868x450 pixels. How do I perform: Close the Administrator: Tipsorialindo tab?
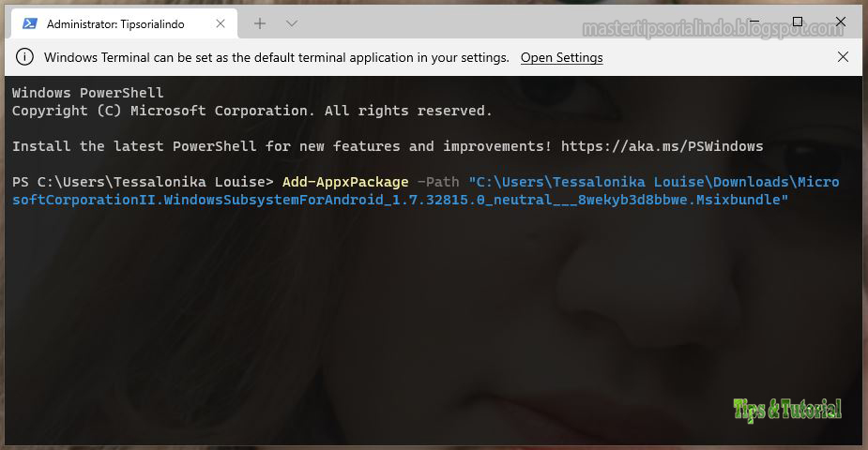pos(221,23)
